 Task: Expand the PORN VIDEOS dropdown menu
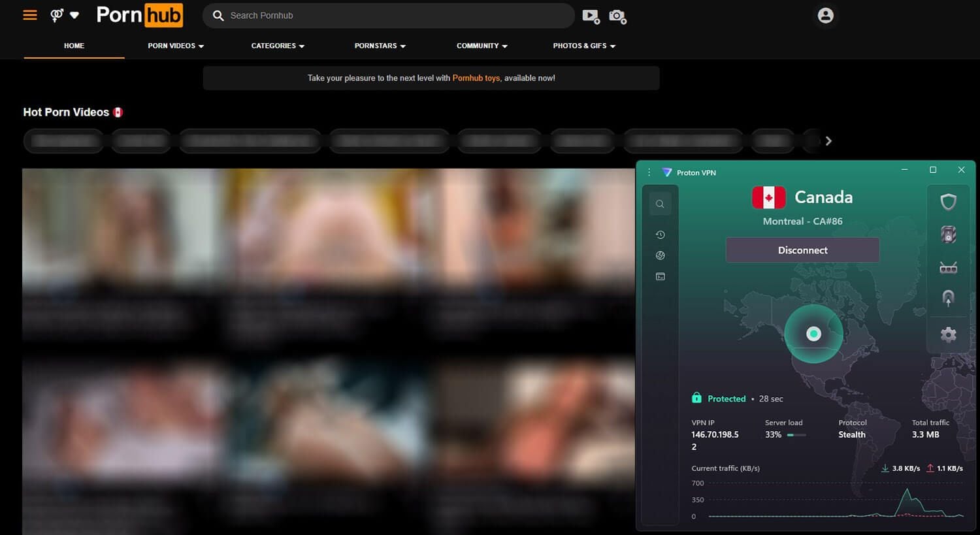pyautogui.click(x=176, y=46)
